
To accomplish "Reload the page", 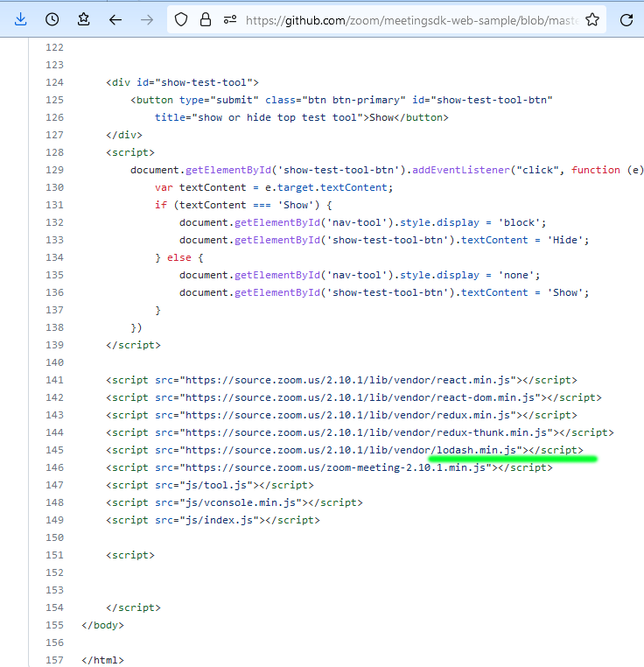I will click(626, 19).
